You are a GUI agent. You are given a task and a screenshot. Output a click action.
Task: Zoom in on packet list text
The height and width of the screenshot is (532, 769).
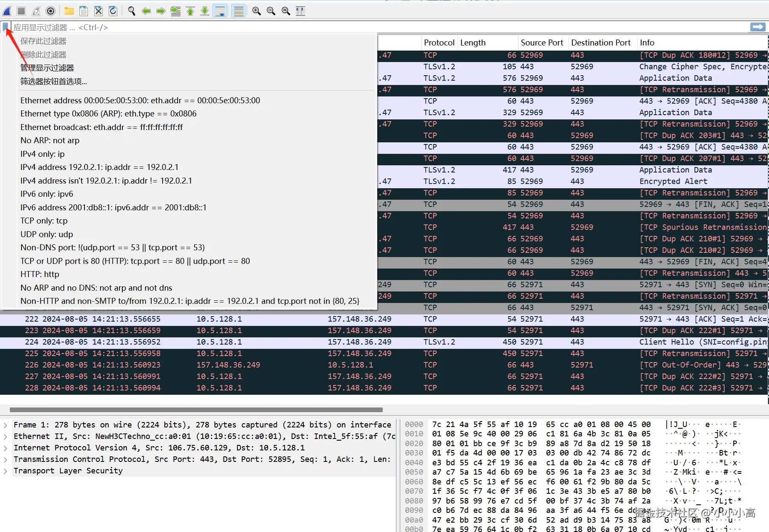pyautogui.click(x=256, y=11)
